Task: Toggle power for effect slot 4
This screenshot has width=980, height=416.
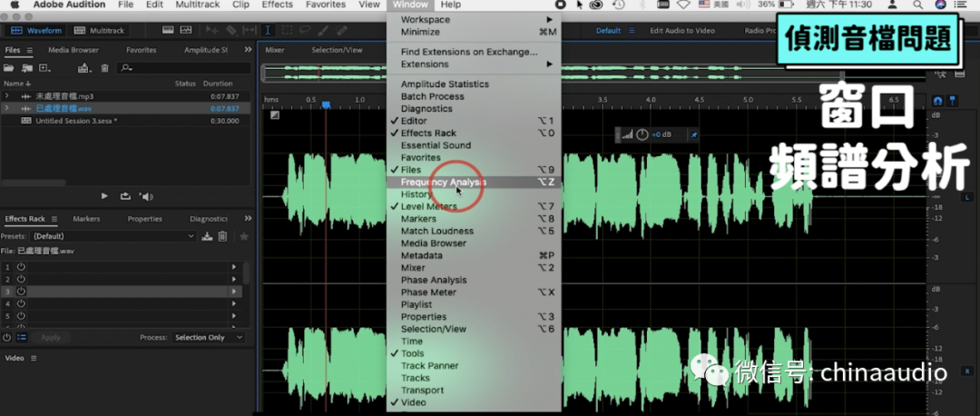Action: [x=21, y=303]
